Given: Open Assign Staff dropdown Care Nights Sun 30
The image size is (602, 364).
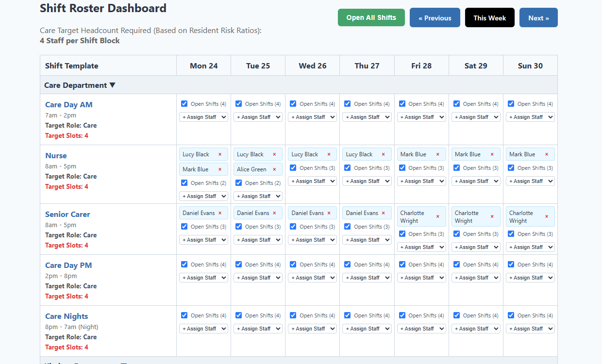Looking at the screenshot, I should coord(530,329).
